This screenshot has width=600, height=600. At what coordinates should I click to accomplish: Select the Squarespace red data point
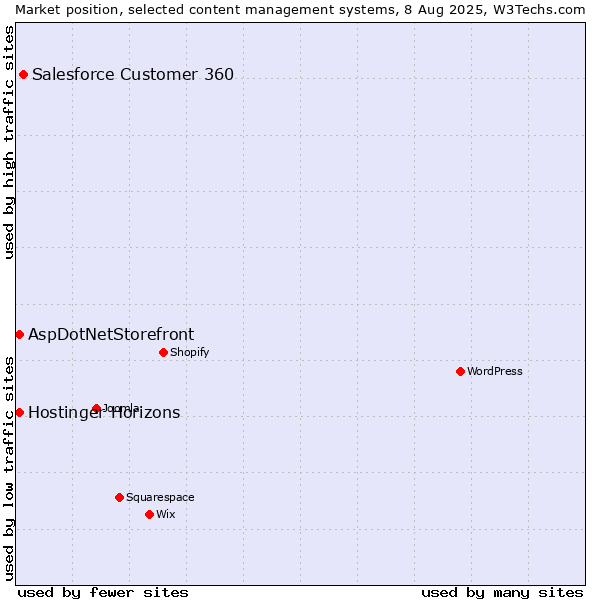119,497
